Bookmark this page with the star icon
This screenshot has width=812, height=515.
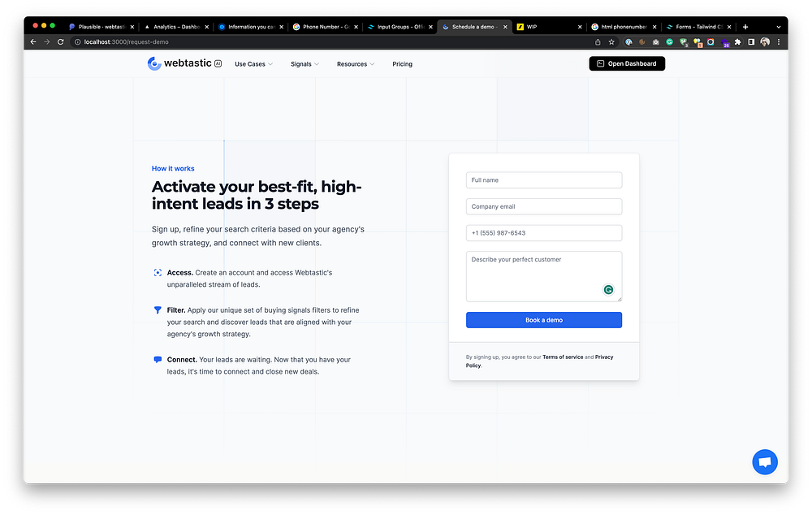click(611, 42)
